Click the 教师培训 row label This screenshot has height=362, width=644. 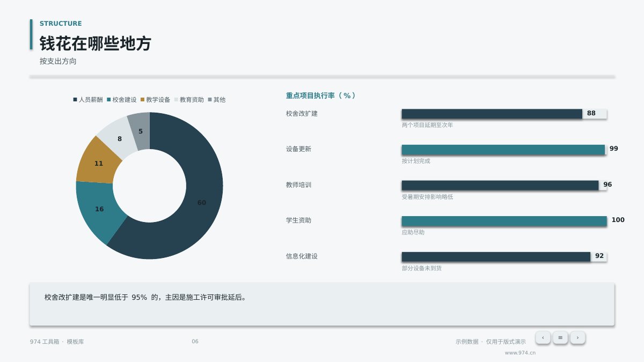click(298, 185)
